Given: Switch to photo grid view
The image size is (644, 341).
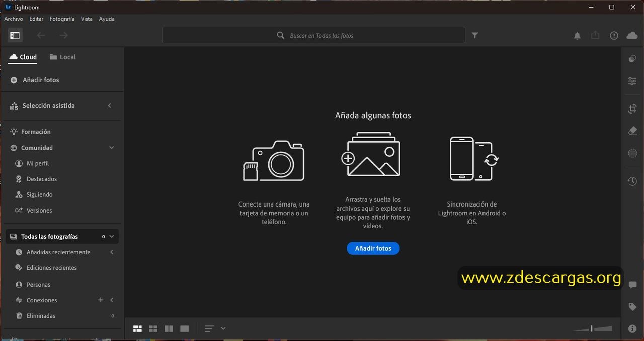Looking at the screenshot, I should tap(137, 329).
